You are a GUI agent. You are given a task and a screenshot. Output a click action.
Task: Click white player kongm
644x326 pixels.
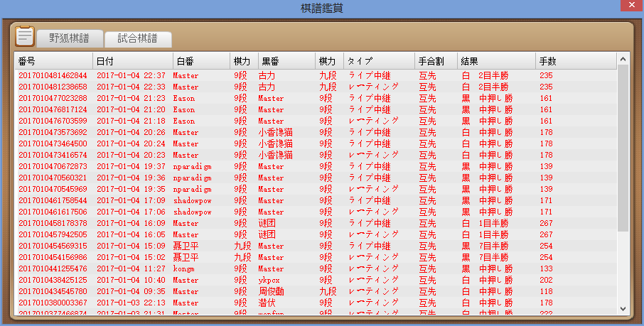coord(183,269)
